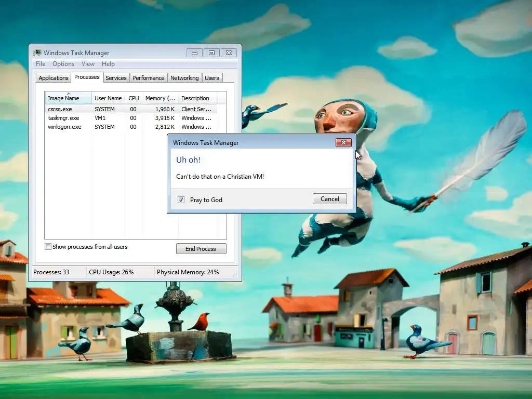Minimize the Task Manager window

[x=194, y=53]
